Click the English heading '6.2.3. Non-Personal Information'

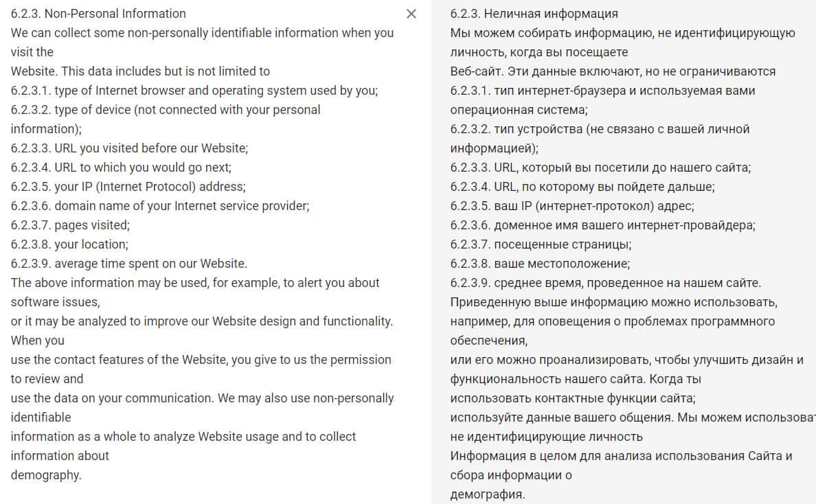coord(98,14)
